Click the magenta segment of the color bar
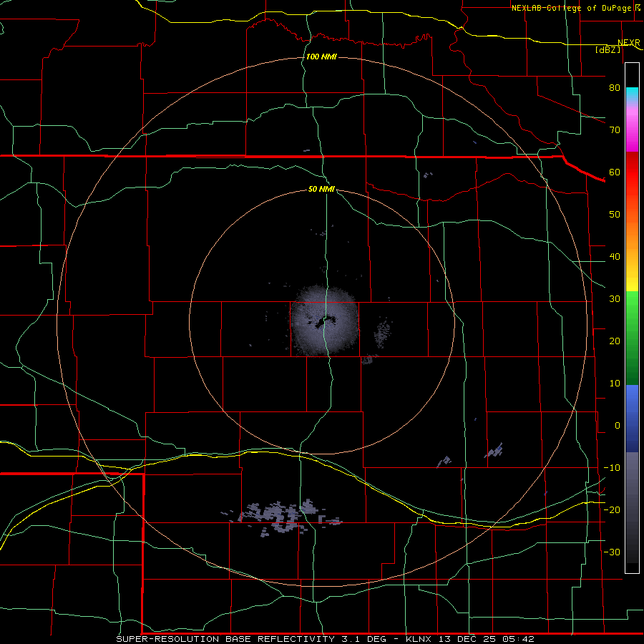This screenshot has width=644, height=644. pos(632,132)
